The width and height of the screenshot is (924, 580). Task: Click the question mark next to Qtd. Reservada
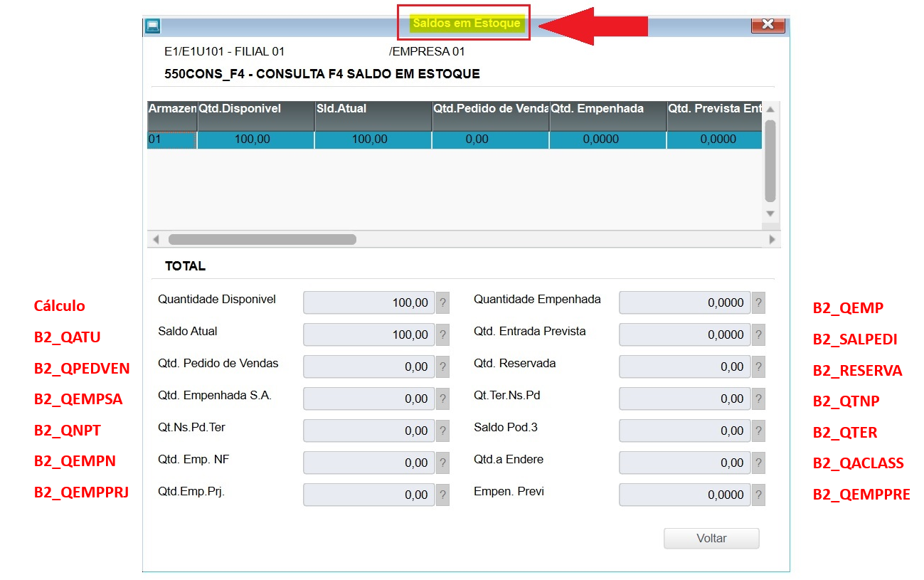[x=758, y=367]
